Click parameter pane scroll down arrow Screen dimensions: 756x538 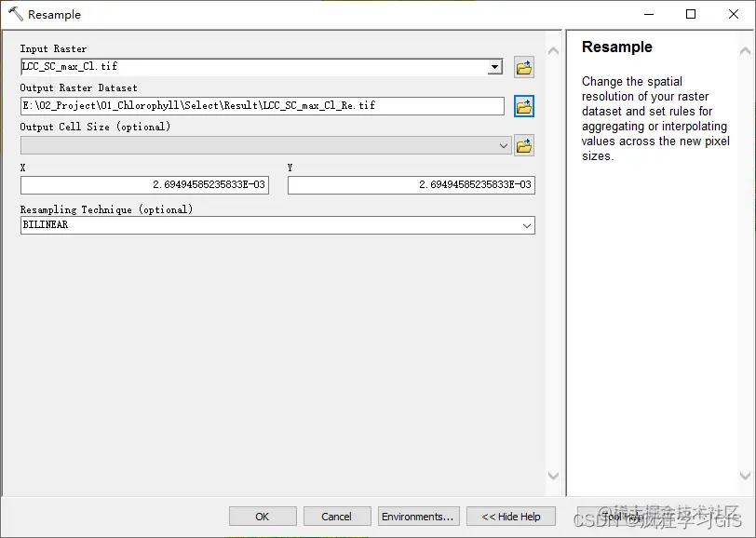[x=553, y=476]
